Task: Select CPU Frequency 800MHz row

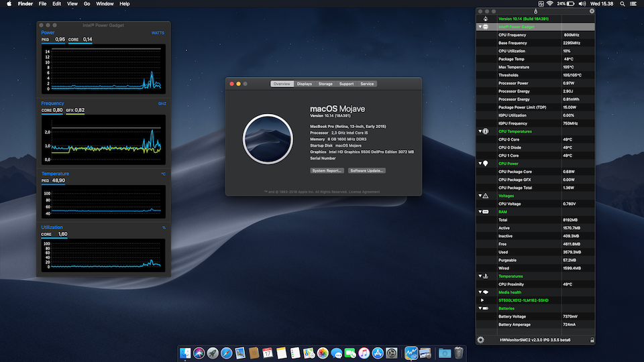Action: [535, 35]
